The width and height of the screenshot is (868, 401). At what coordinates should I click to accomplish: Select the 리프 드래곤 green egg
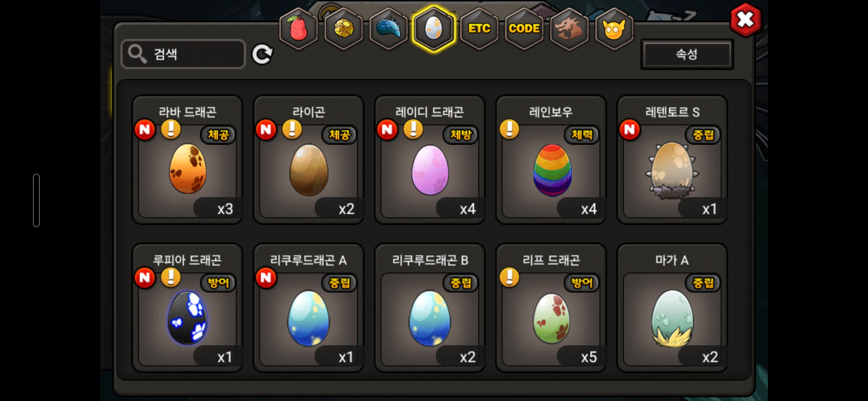[551, 308]
